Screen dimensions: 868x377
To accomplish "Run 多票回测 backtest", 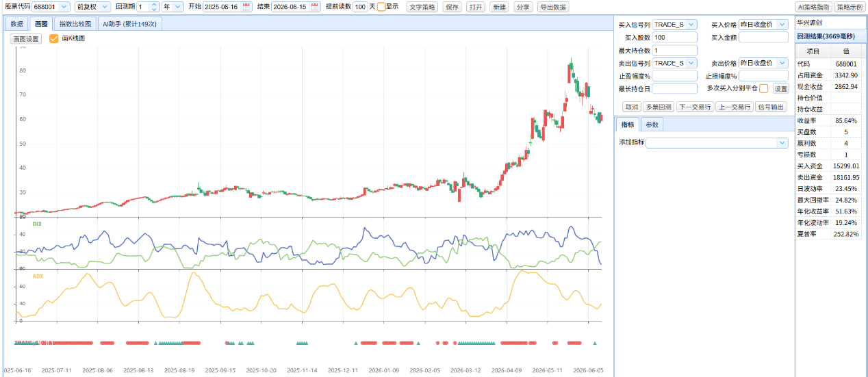I will pyautogui.click(x=659, y=107).
